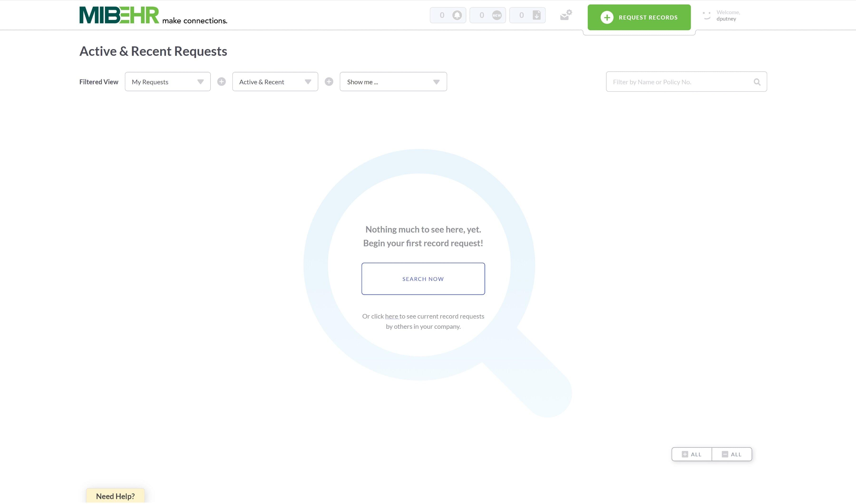Click plus circle after My Requests dropdown
This screenshot has height=504, width=856.
coord(221,82)
